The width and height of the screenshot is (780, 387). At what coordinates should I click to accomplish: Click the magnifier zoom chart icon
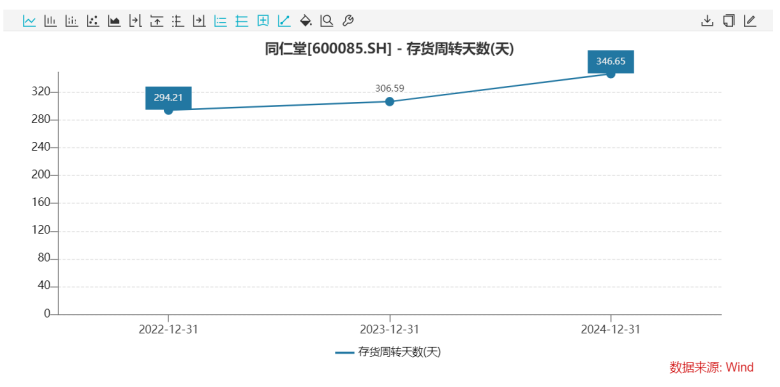(x=327, y=21)
